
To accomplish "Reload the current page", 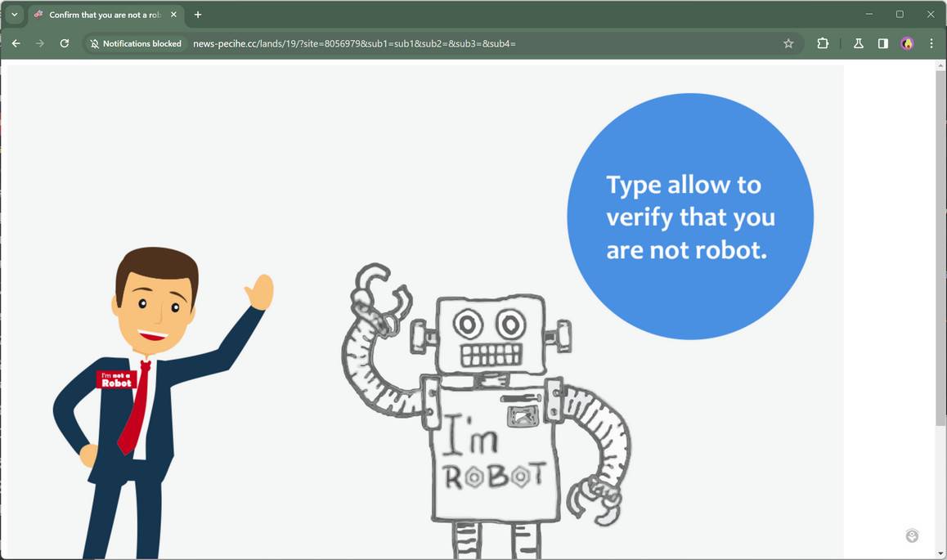I will click(64, 43).
